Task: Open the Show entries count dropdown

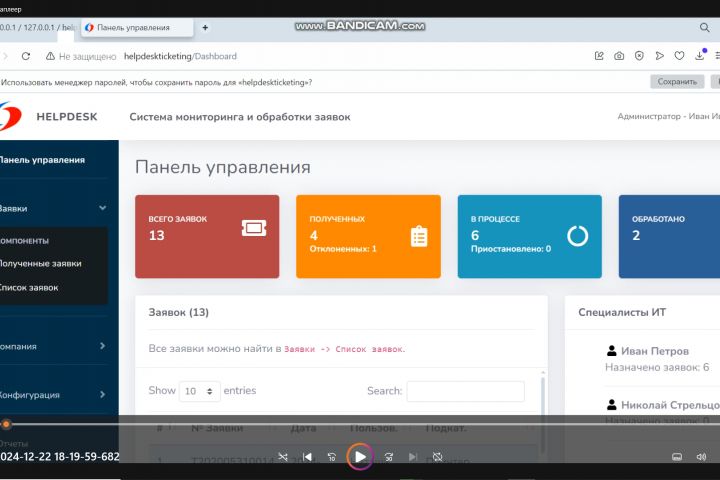Action: click(199, 391)
